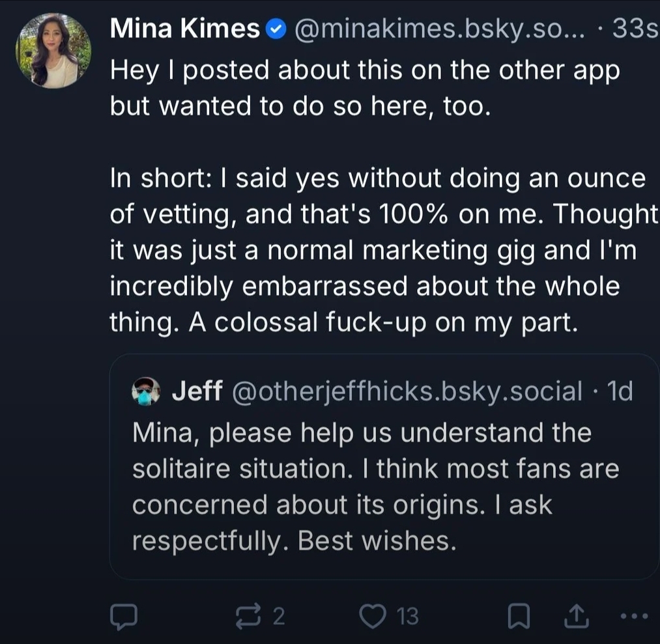Click the "In short: I said yes" paragraph
Viewport: 660px width, 644px height.
(378, 251)
